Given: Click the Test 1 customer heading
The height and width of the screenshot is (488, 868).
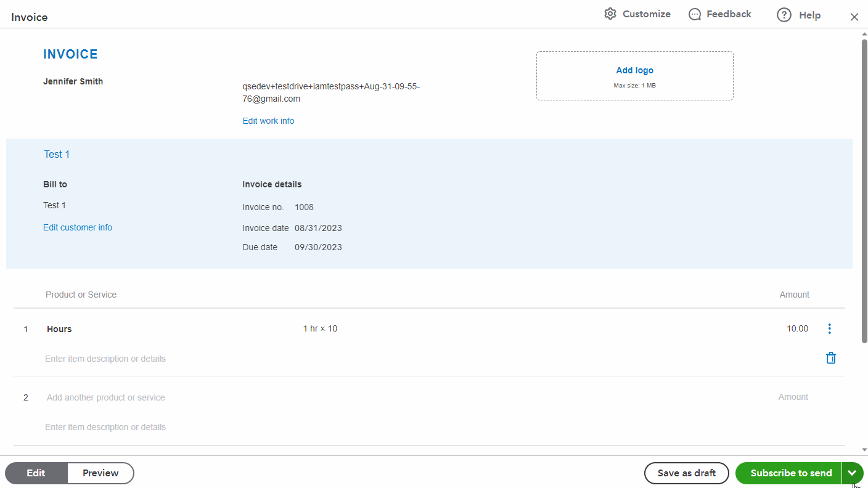Looking at the screenshot, I should [x=57, y=155].
